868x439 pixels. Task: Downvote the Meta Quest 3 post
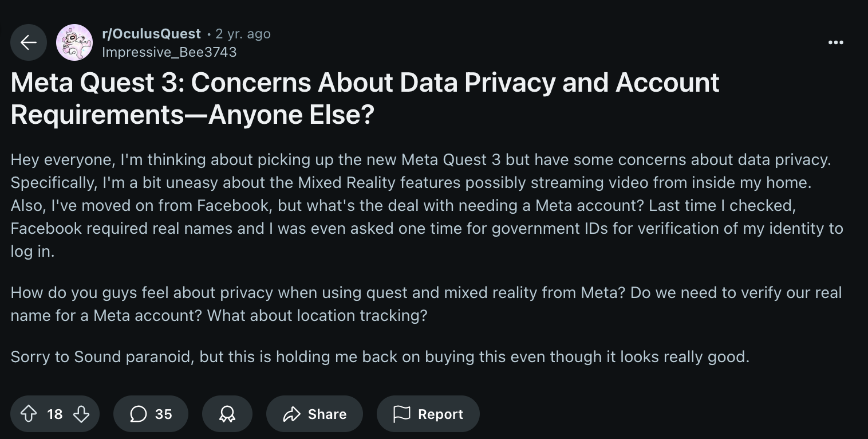81,414
